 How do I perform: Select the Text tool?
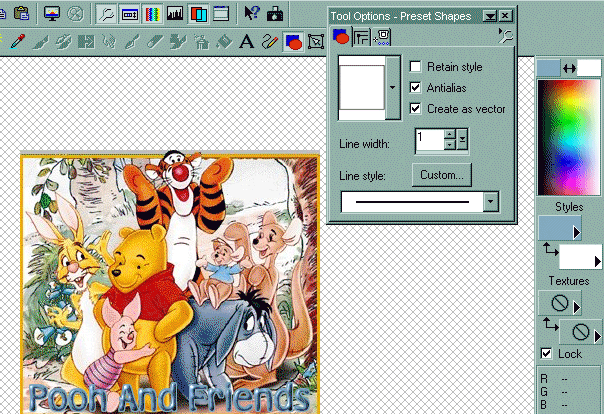coord(247,42)
